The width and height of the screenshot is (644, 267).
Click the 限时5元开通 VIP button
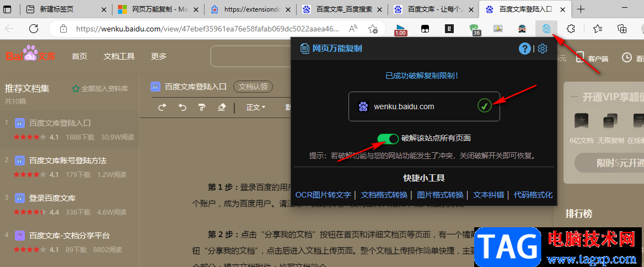(x=609, y=163)
